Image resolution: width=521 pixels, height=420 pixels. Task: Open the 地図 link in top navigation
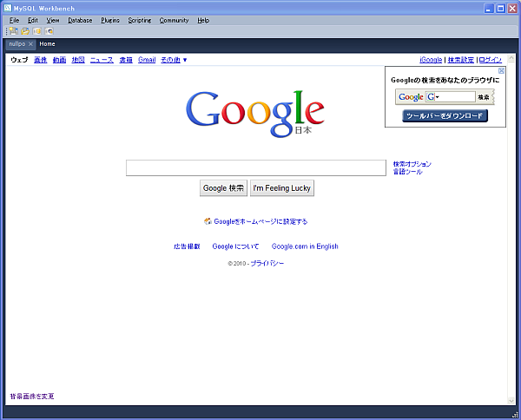click(78, 60)
